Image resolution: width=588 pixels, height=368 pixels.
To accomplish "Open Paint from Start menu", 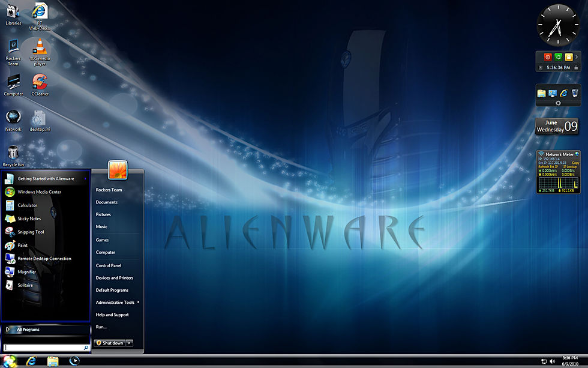I will [46, 245].
